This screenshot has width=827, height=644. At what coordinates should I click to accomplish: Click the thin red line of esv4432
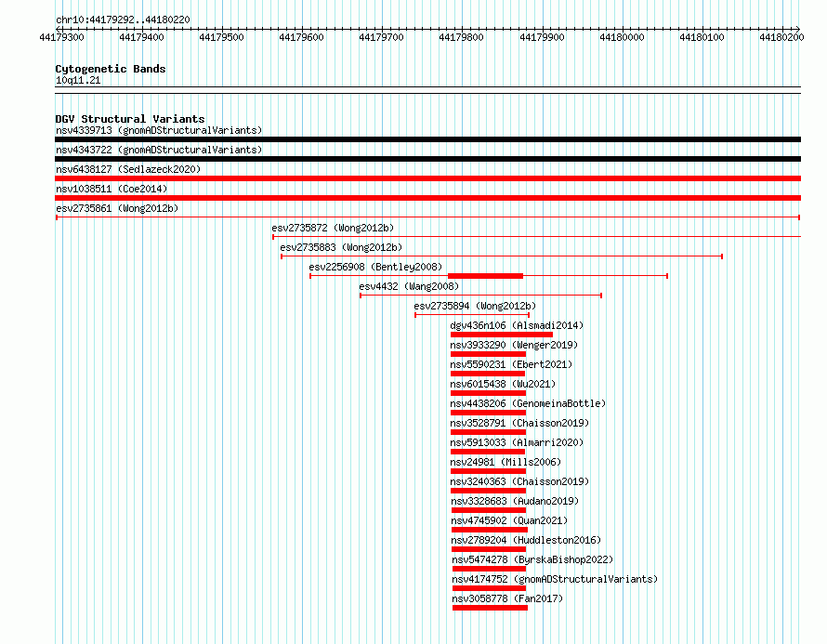tap(480, 296)
